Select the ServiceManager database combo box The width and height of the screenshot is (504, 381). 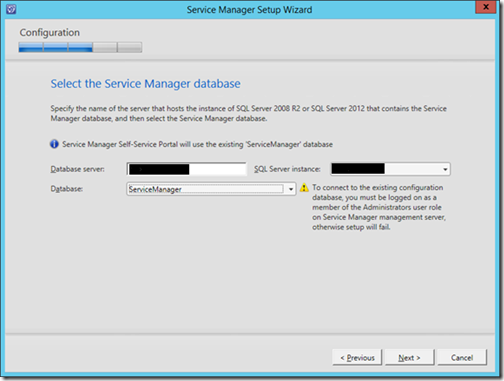coord(211,189)
